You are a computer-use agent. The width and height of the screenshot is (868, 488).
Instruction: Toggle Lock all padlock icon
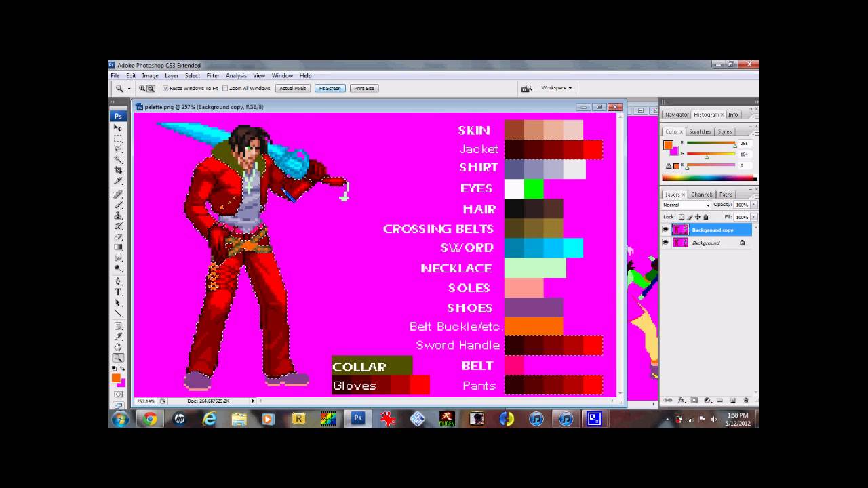click(706, 217)
